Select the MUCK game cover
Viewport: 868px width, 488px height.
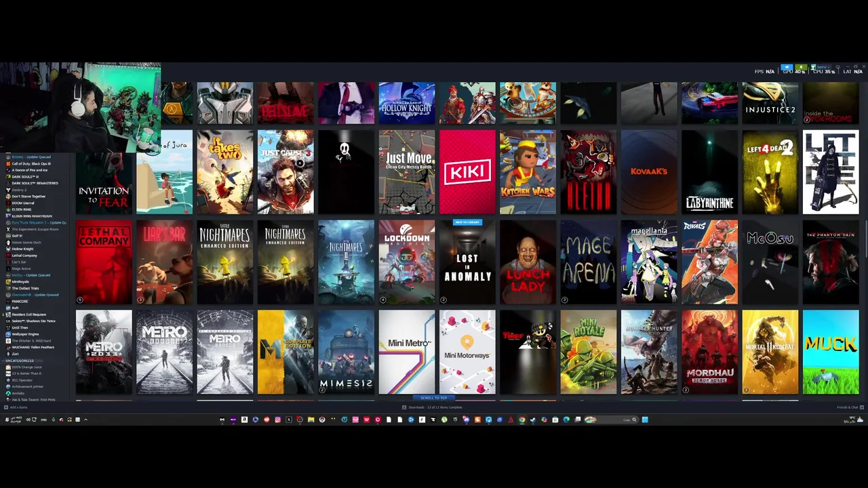click(x=831, y=352)
